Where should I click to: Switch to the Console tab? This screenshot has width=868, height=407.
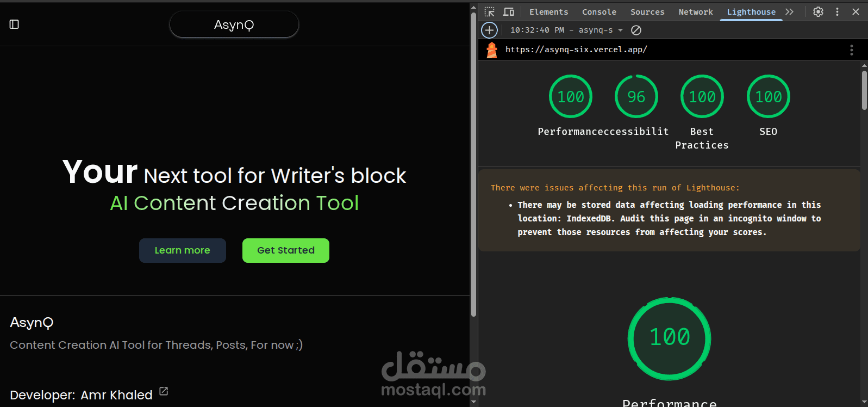pos(599,11)
